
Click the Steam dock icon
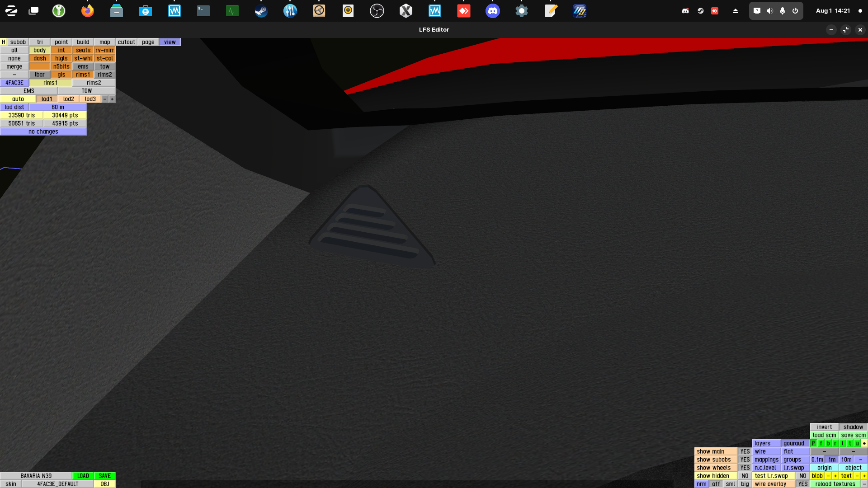point(261,11)
